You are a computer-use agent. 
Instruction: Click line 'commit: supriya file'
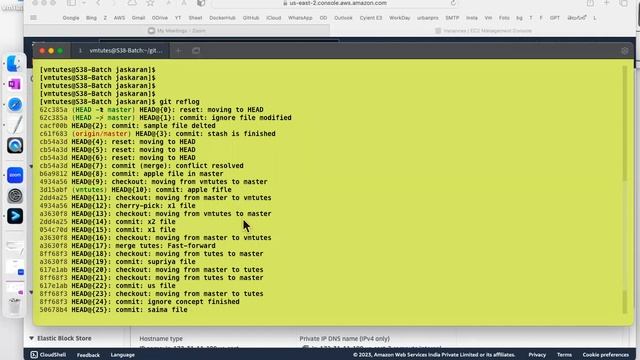[x=118, y=262]
